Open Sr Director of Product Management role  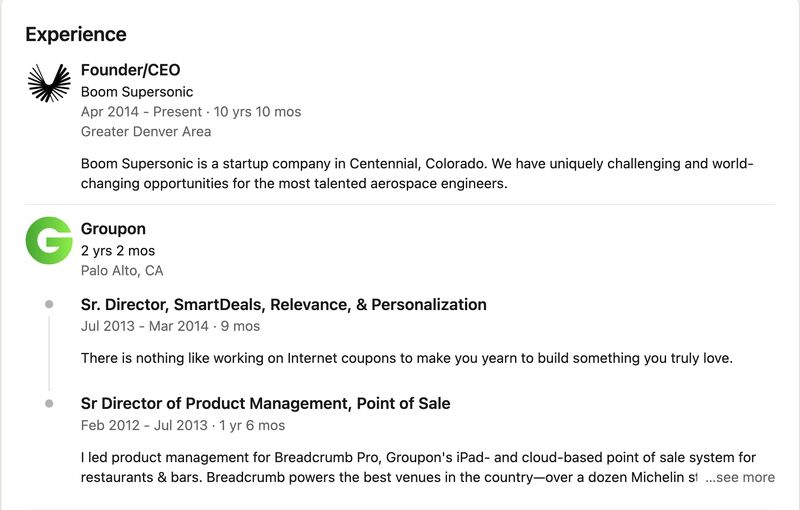tap(265, 403)
